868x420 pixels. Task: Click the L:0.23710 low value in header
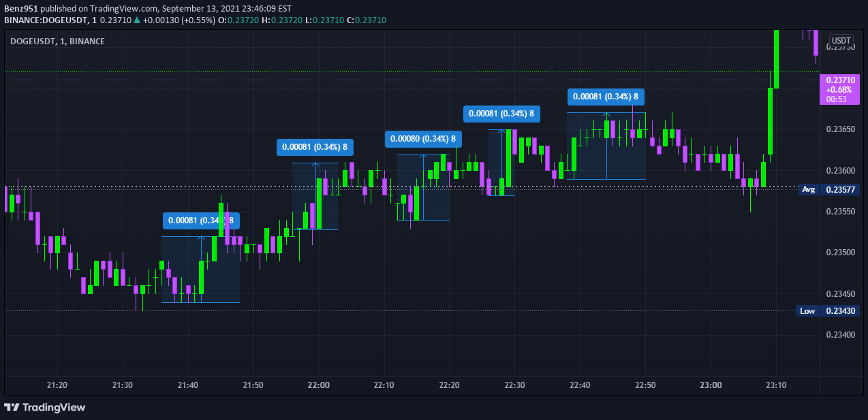pos(324,20)
